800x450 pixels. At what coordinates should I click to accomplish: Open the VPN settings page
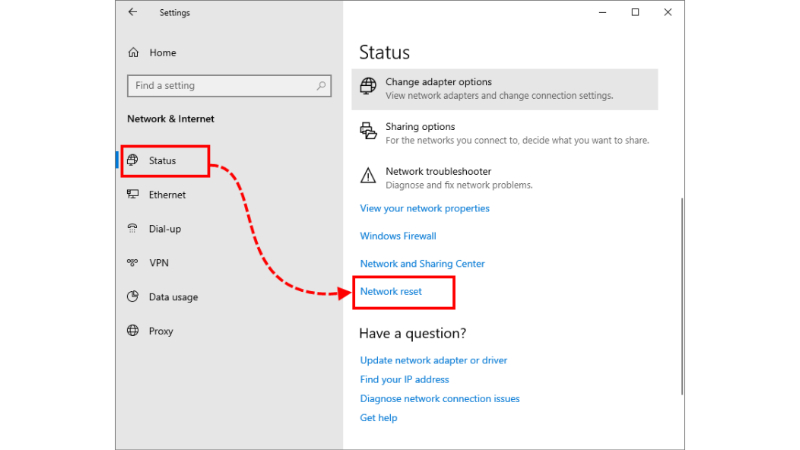[159, 263]
